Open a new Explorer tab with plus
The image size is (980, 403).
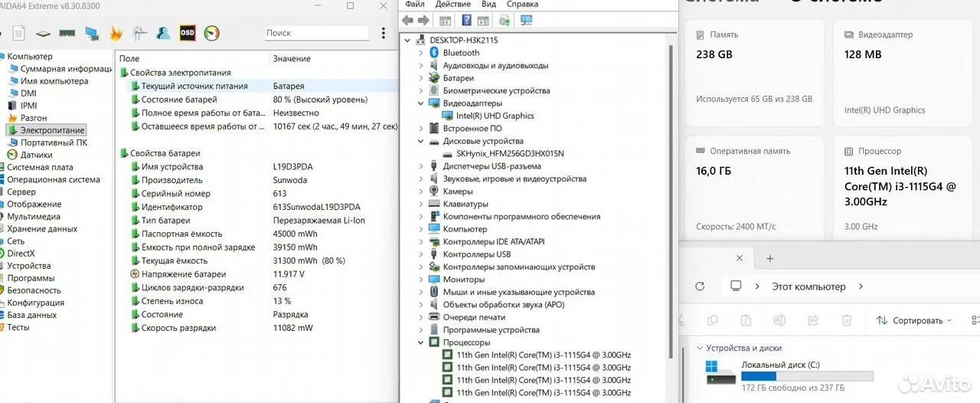770,258
